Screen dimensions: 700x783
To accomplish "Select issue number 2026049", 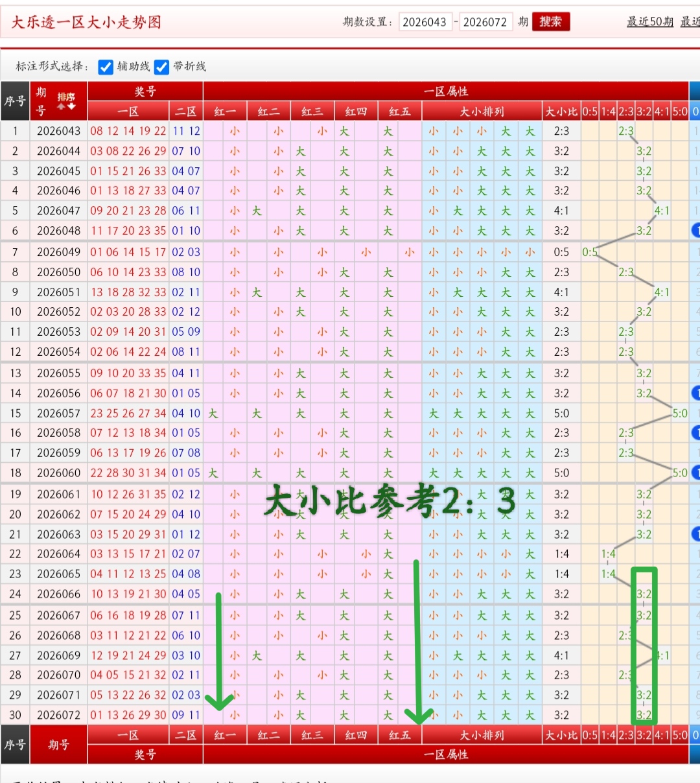I will coord(58,252).
